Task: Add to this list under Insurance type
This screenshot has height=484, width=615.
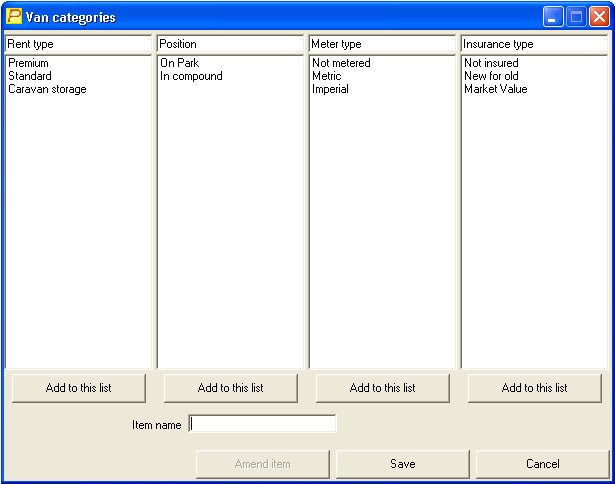Action: click(535, 388)
